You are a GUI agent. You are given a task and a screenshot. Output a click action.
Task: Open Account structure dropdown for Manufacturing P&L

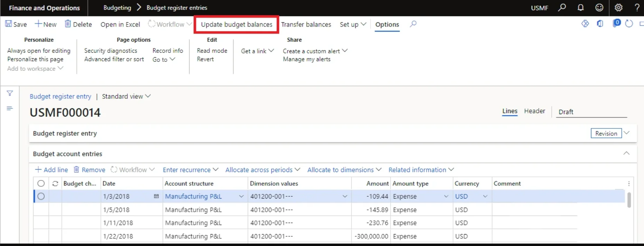241,196
